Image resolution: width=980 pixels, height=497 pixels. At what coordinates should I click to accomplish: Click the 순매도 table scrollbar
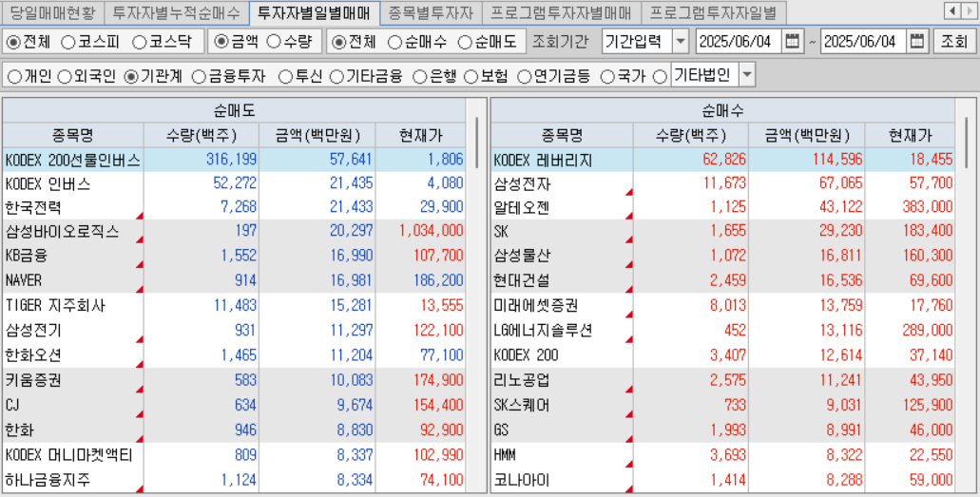pyautogui.click(x=476, y=142)
